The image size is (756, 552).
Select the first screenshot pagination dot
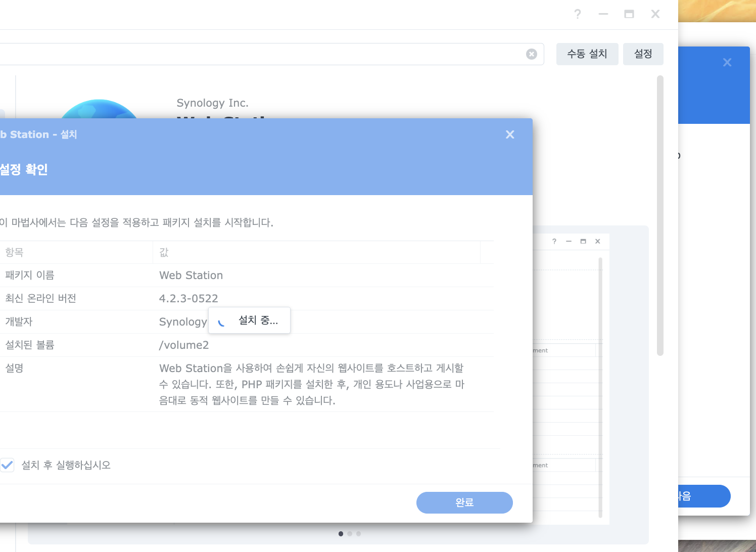pyautogui.click(x=341, y=534)
